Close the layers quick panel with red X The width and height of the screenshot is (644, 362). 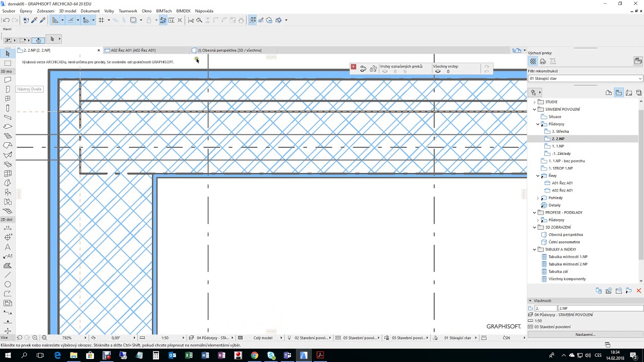[x=354, y=66]
